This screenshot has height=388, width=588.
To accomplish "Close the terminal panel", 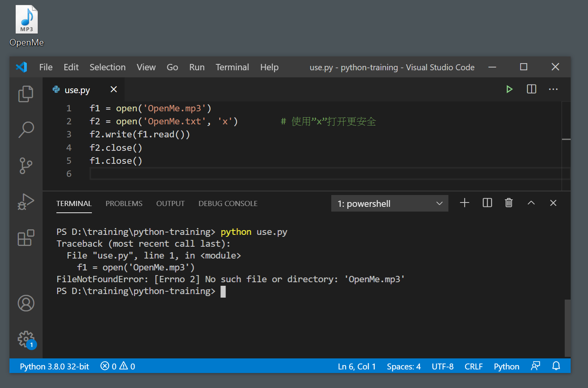I will [x=553, y=203].
